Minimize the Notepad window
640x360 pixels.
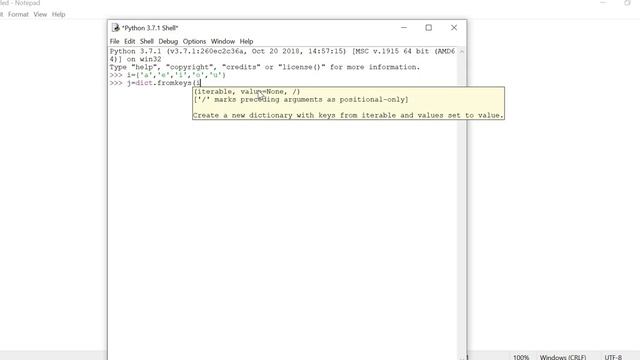(x=603, y=3)
